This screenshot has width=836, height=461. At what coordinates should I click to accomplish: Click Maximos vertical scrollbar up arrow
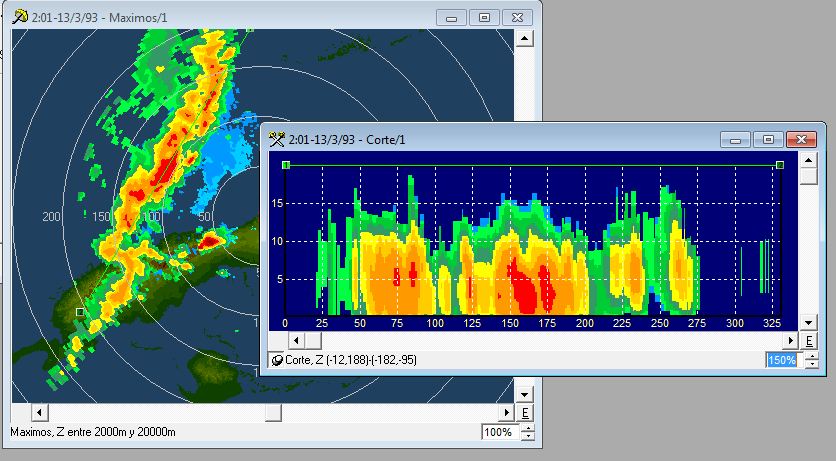click(x=525, y=38)
